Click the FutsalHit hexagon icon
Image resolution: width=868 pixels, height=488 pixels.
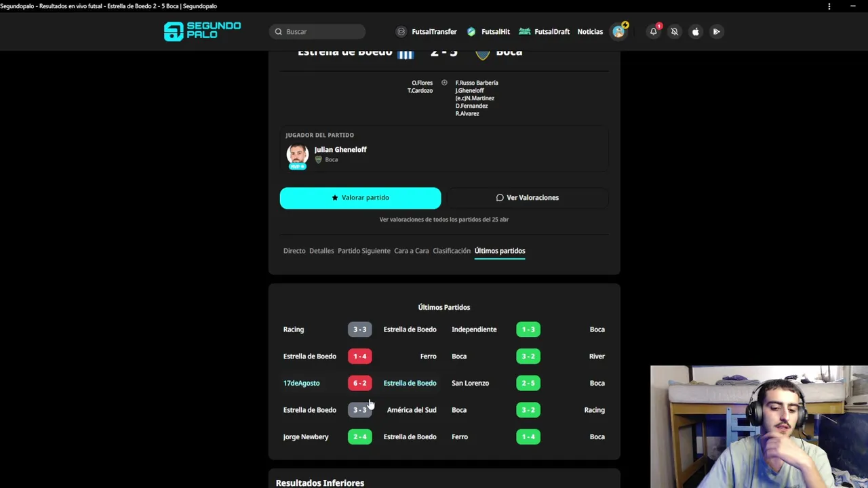471,31
